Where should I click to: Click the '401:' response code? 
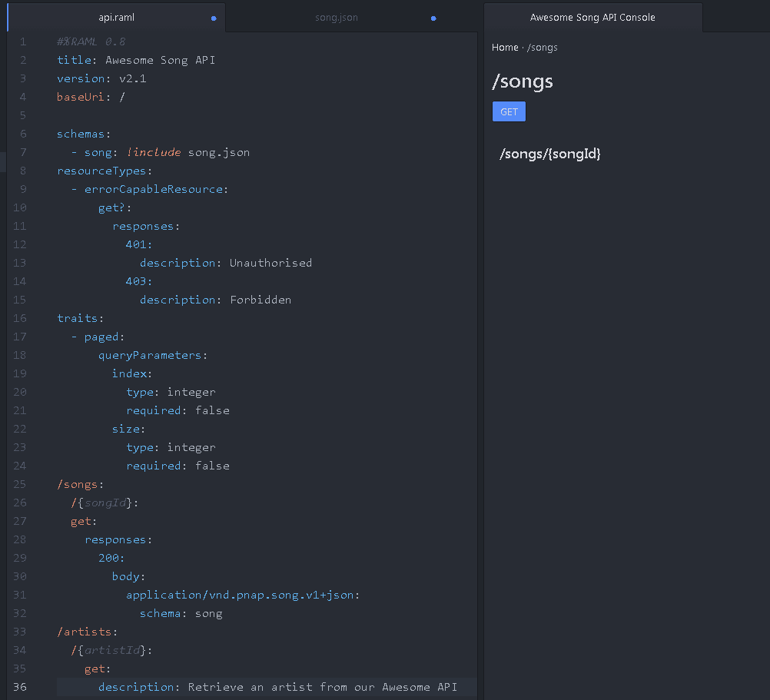click(x=139, y=244)
